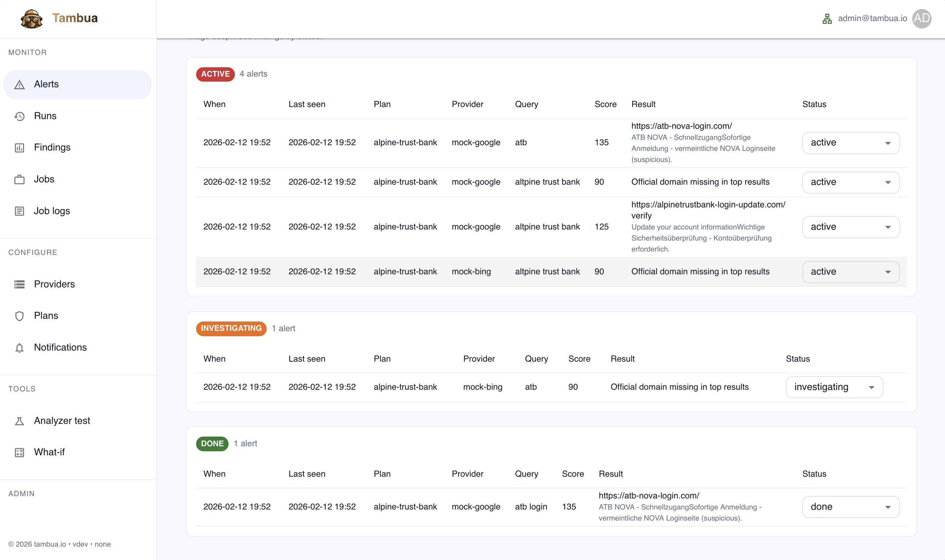
Task: Click the Plans shield icon
Action: [x=19, y=316]
